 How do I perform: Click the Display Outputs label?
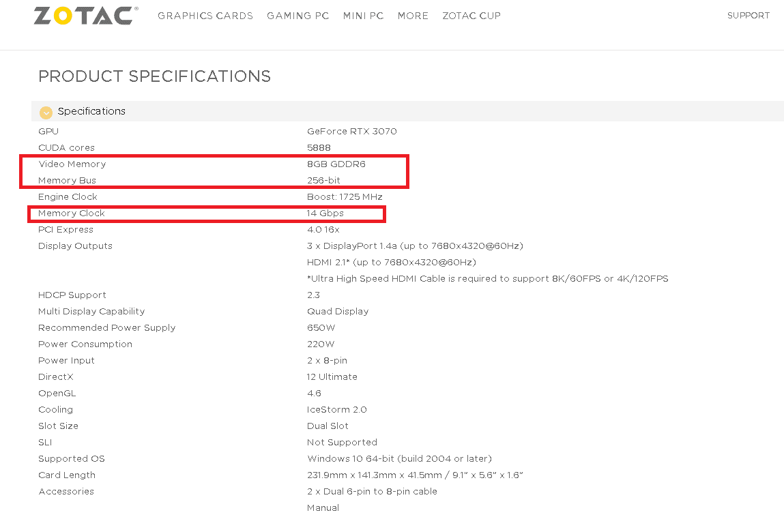point(75,246)
